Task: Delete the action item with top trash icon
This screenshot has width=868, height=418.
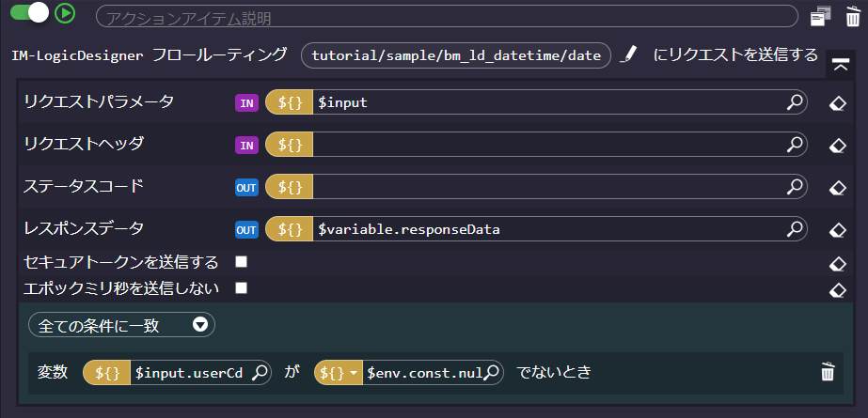Action: [853, 16]
